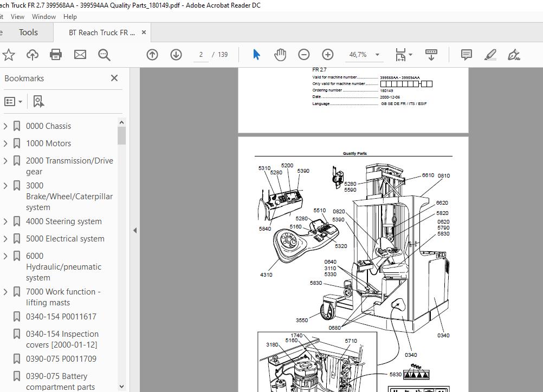Go to next page with down arrow
The height and width of the screenshot is (392, 543).
click(176, 55)
